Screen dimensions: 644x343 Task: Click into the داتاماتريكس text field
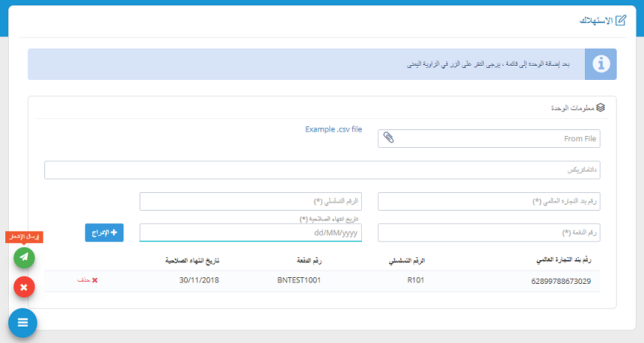click(321, 170)
